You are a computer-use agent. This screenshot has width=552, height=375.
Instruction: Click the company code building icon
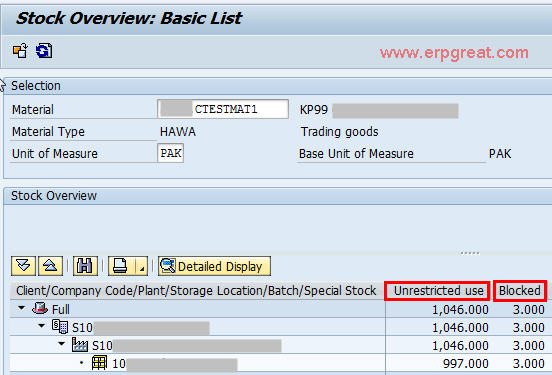click(x=60, y=326)
